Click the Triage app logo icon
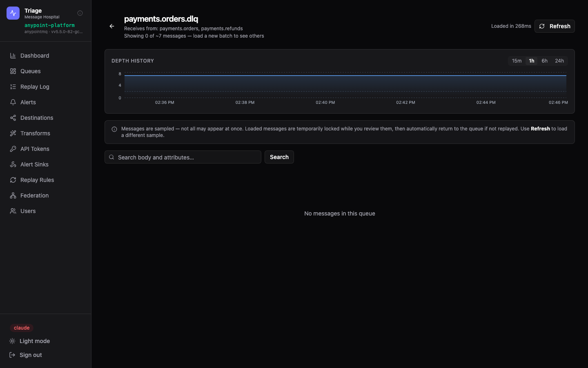The image size is (588, 368). pyautogui.click(x=13, y=13)
